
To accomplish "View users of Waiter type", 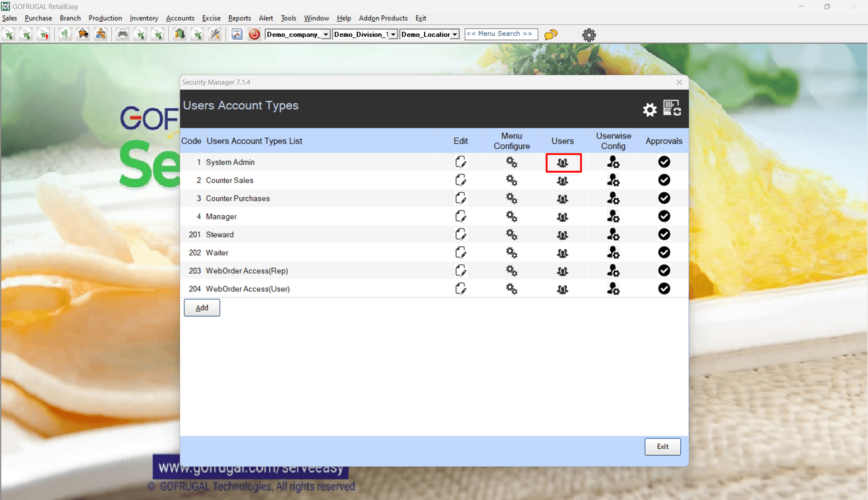I will point(563,253).
